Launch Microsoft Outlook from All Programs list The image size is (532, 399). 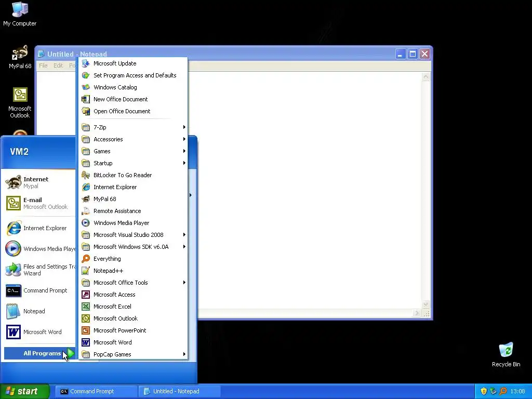click(133, 318)
